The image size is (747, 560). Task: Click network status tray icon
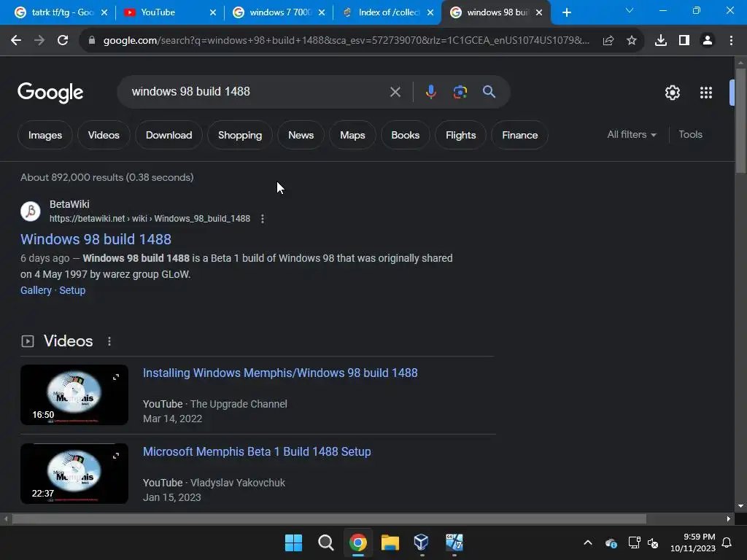coord(634,542)
